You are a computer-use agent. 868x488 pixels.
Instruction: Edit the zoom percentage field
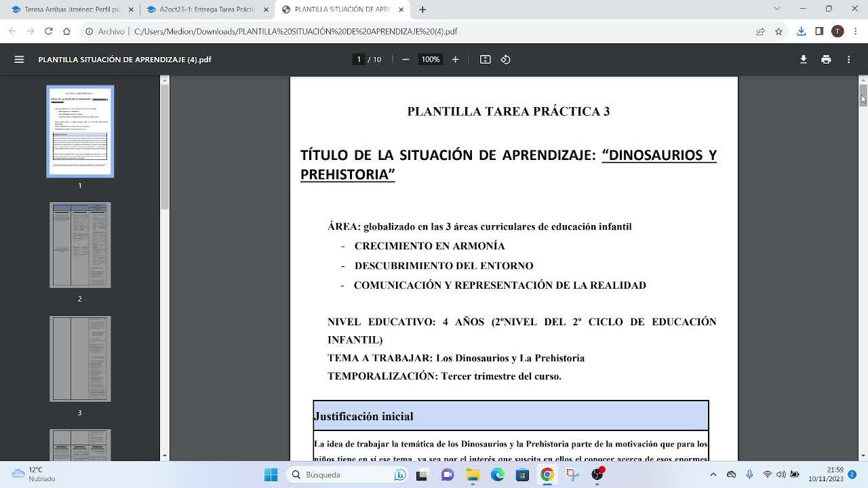[430, 60]
